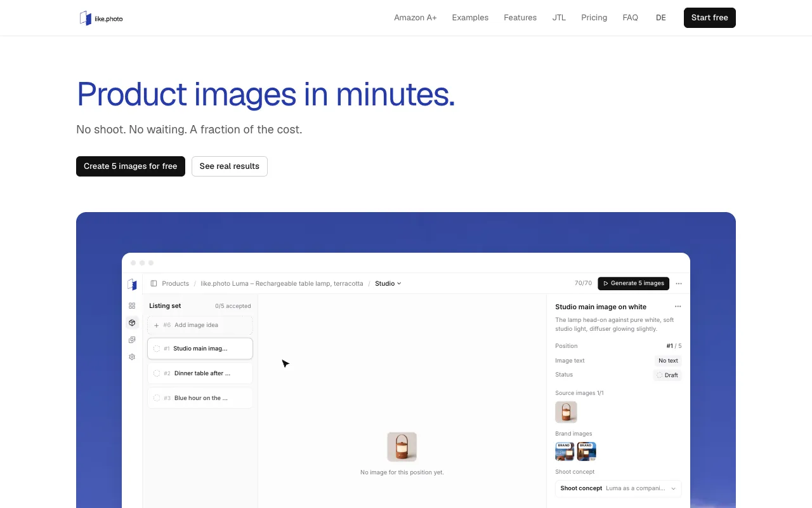The image size is (812, 508).
Task: Click the No text image text chip
Action: pyautogui.click(x=668, y=361)
